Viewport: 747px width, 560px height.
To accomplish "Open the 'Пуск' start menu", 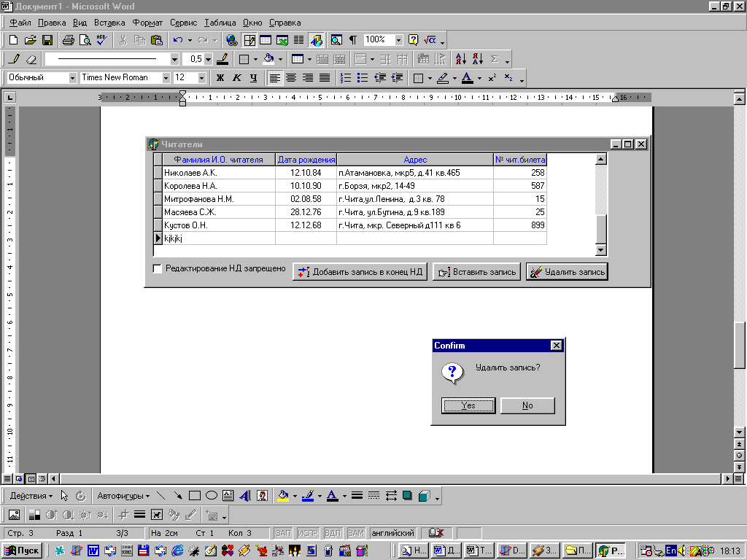I will coord(21,551).
